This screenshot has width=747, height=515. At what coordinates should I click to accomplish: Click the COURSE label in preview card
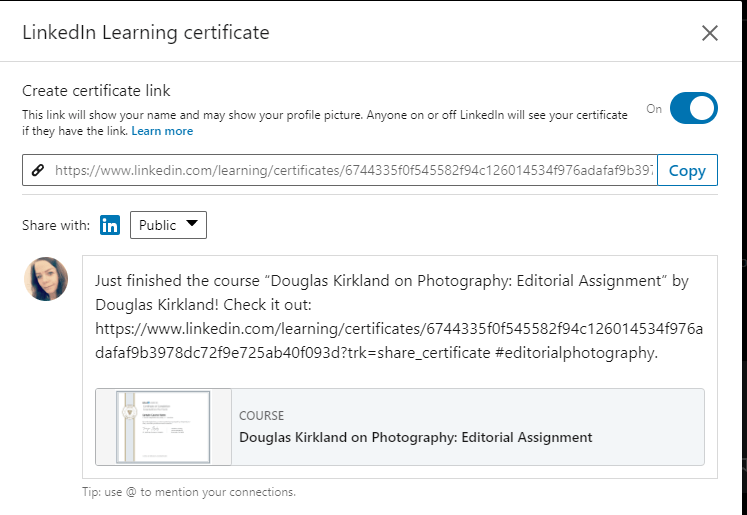pos(261,415)
